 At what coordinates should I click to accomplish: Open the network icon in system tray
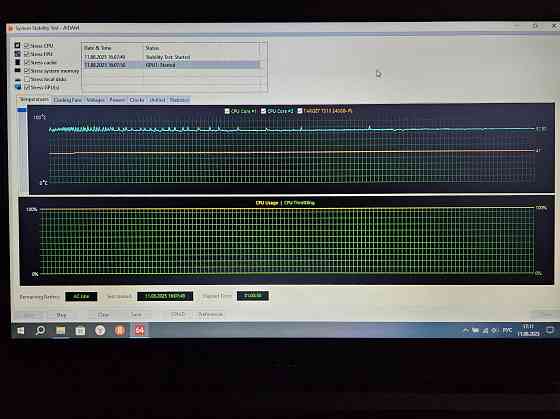[x=485, y=331]
